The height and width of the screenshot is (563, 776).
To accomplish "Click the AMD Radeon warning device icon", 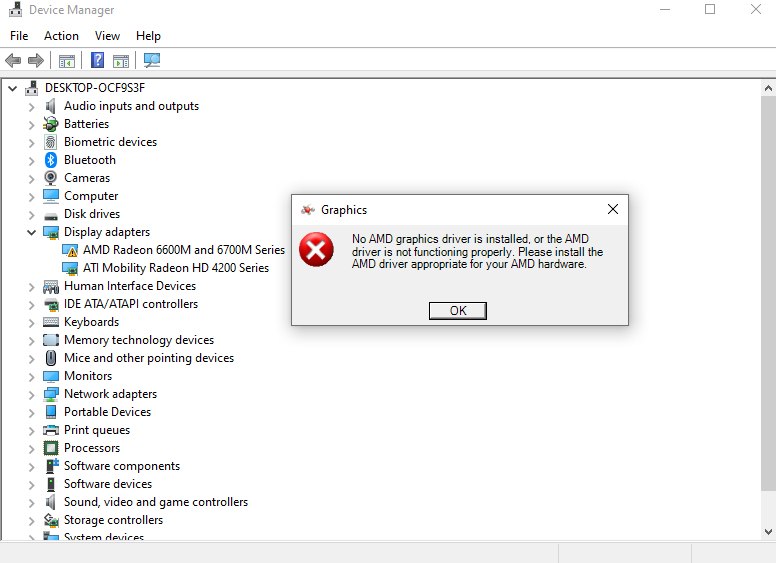I will 70,250.
